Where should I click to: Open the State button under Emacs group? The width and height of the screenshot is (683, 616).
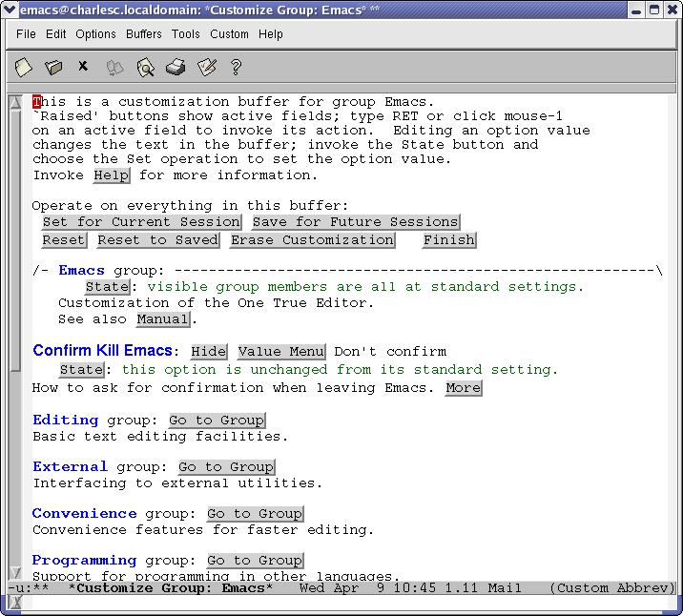pos(107,287)
